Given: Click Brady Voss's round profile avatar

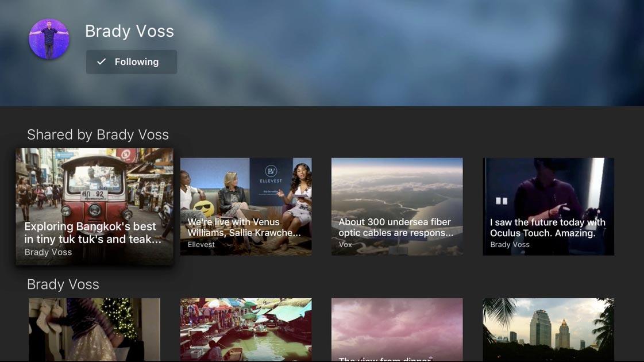Looking at the screenshot, I should click(49, 39).
